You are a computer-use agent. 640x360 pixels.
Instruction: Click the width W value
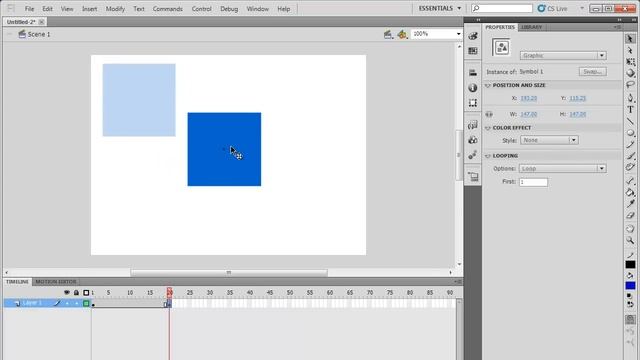[x=529, y=114]
